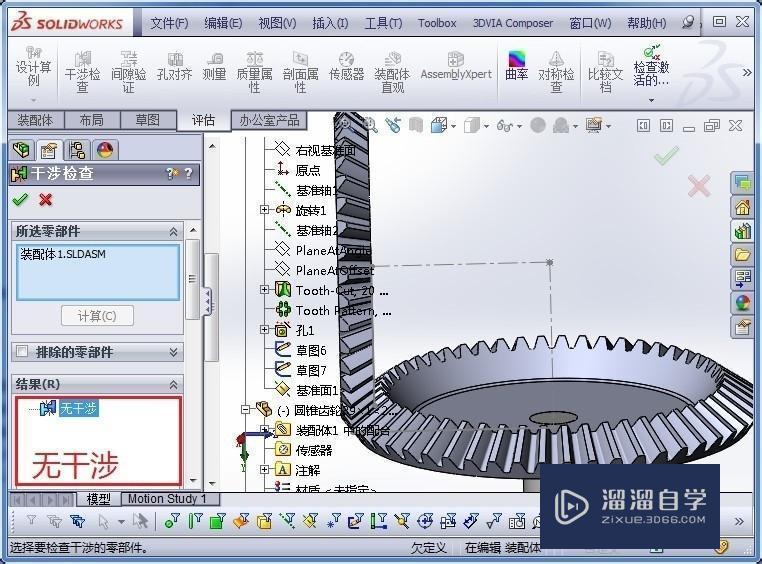Switch to PropertyManager tab icon
This screenshot has height=564, width=762.
point(49,150)
